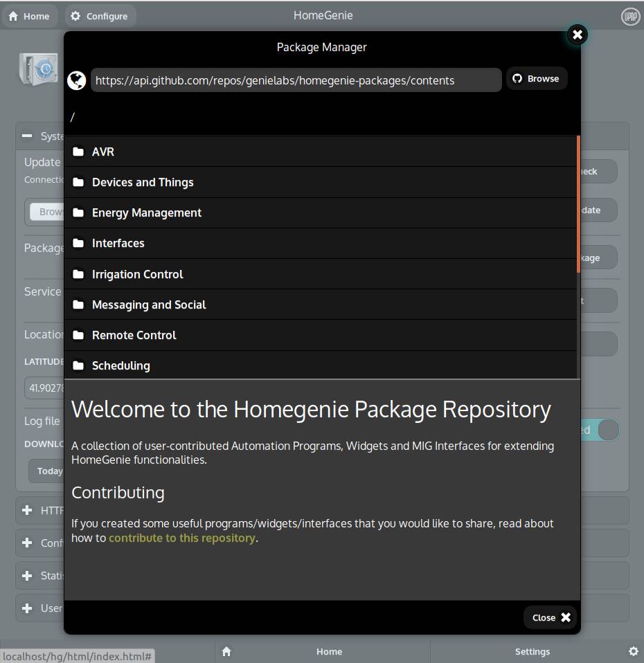Click the globe icon beside repository URL

[77, 80]
